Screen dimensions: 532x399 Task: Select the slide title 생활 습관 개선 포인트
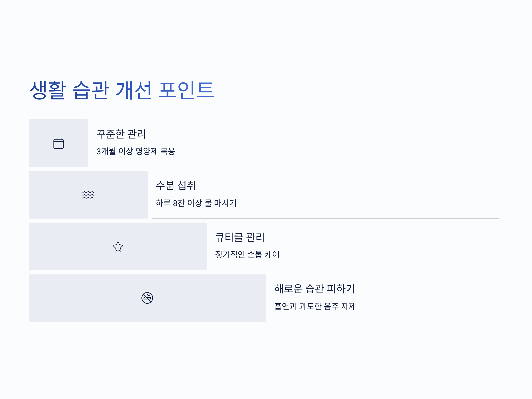(122, 90)
